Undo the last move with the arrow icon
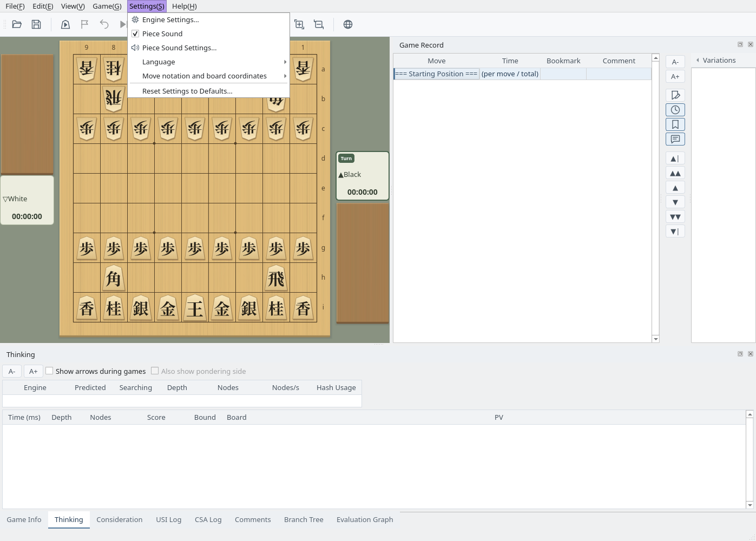 (x=104, y=24)
